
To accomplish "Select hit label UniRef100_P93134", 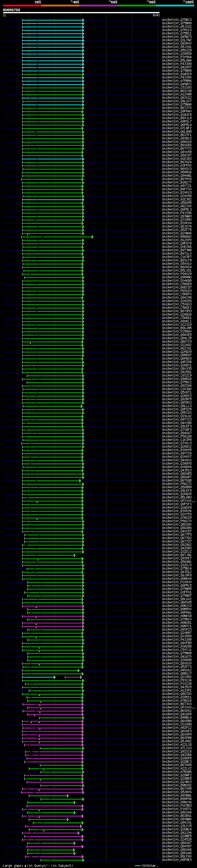I will (x=177, y=680).
